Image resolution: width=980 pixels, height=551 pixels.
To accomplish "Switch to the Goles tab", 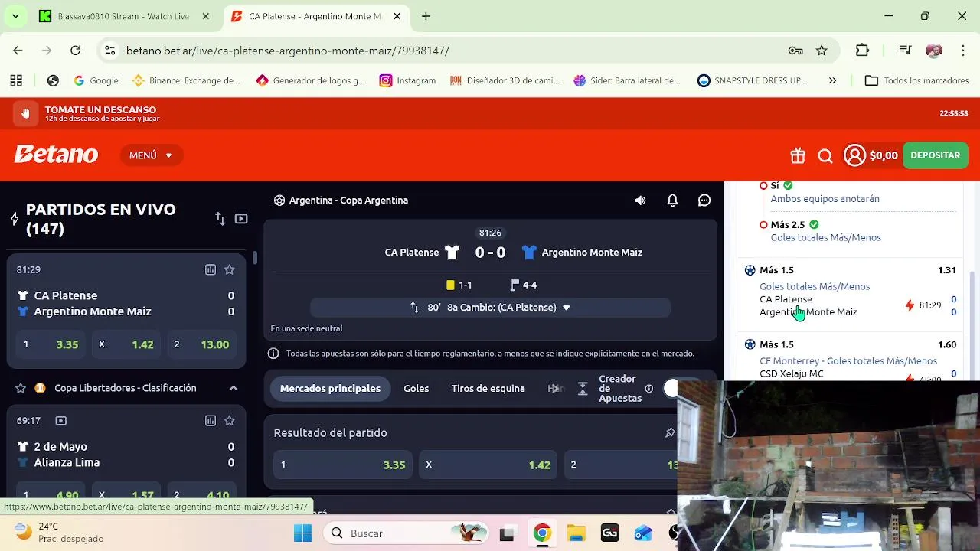I will tap(416, 389).
